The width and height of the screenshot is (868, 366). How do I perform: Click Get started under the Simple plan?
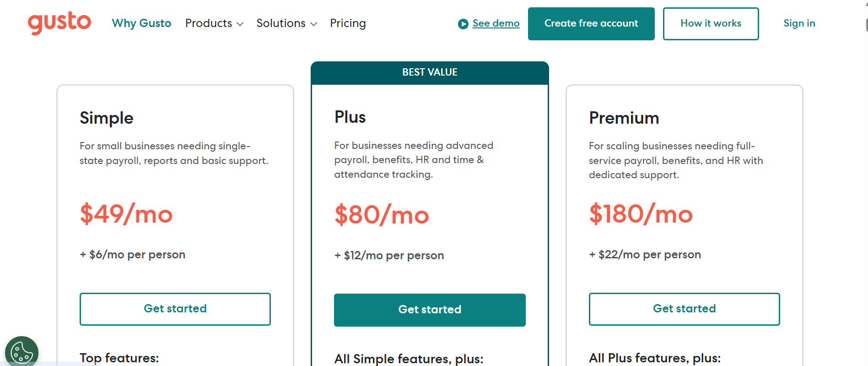pos(175,309)
